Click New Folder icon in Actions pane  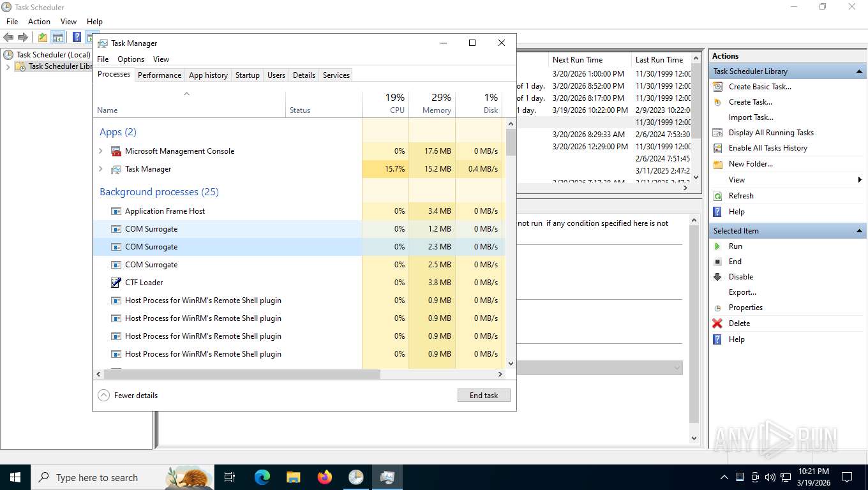(718, 164)
